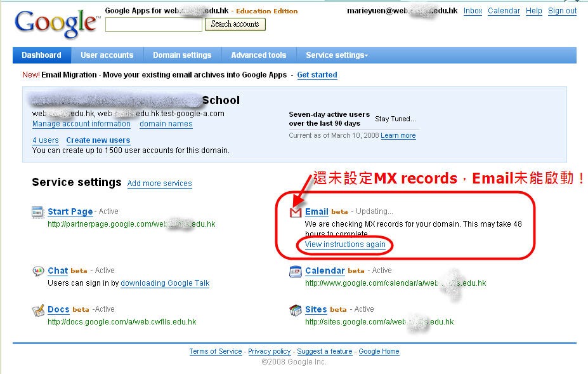This screenshot has width=588, height=374.
Task: Open the Calendar link in header
Action: point(504,11)
